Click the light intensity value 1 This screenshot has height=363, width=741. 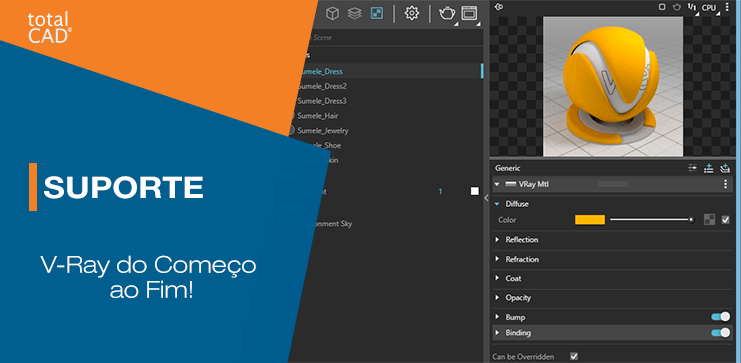point(440,191)
